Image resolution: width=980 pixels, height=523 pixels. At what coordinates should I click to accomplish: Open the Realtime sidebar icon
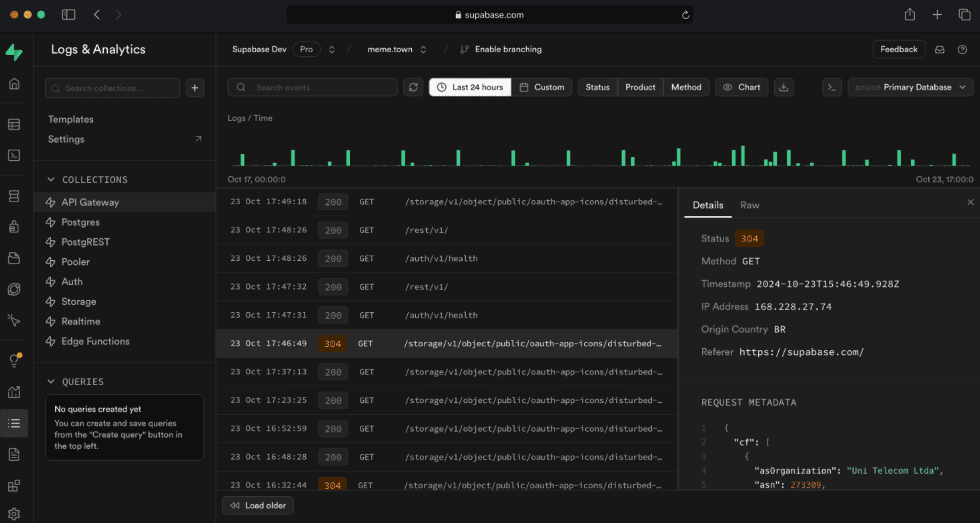pos(14,320)
